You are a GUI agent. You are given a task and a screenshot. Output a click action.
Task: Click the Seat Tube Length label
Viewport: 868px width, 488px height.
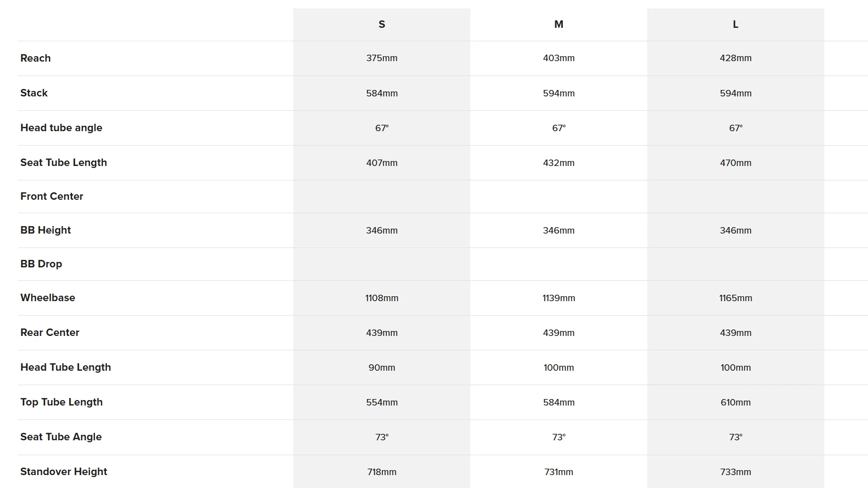(64, 163)
